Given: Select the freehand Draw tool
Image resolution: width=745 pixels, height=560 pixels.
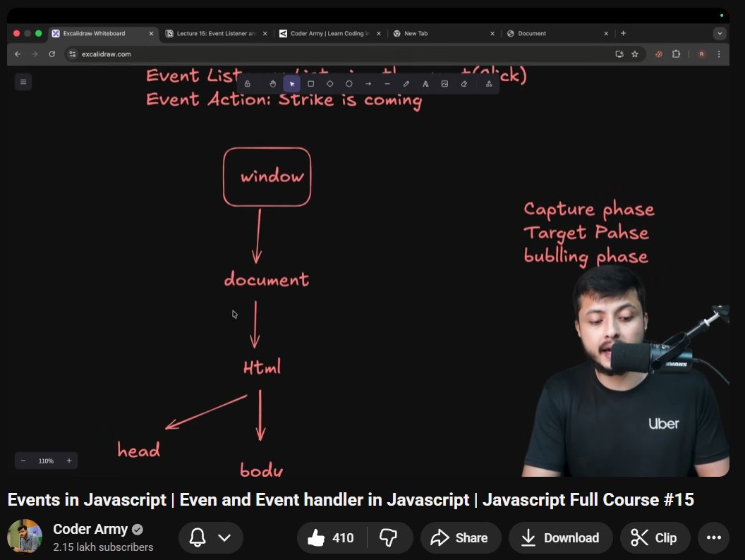Looking at the screenshot, I should (406, 83).
